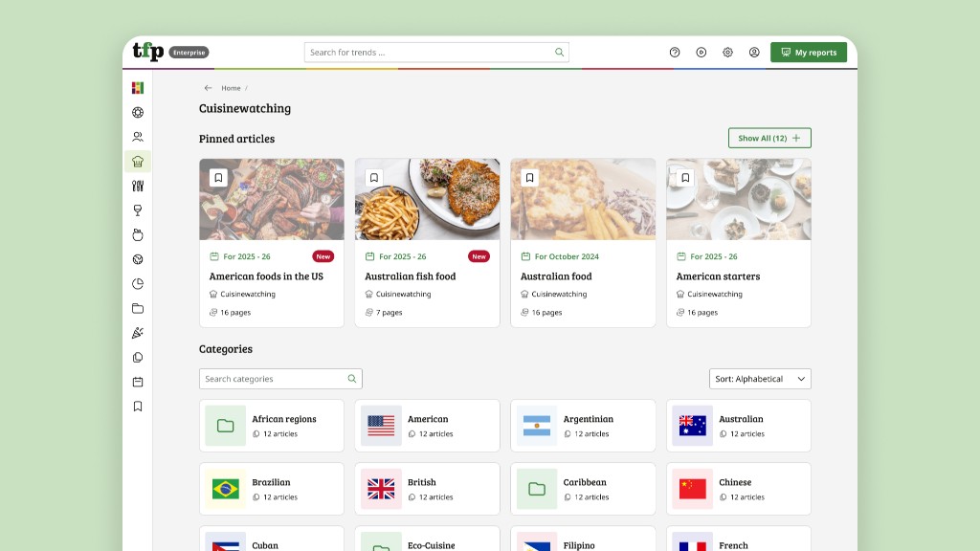Click 'For October 2024' date text
Viewport: 980px width, 551px height.
coord(567,256)
